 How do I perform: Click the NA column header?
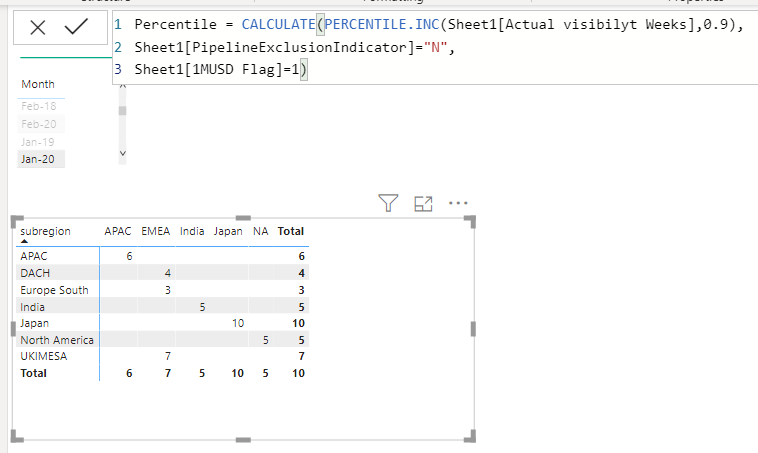click(x=261, y=231)
